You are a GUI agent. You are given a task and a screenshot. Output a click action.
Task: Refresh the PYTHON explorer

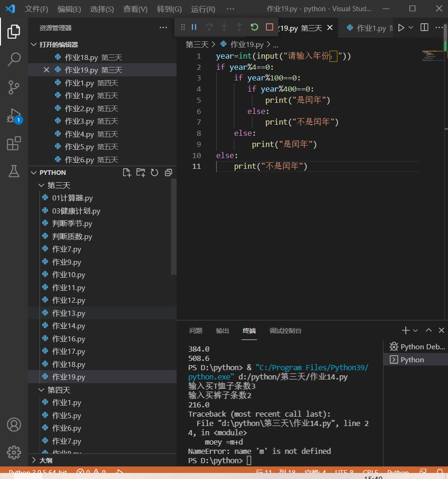click(x=154, y=173)
